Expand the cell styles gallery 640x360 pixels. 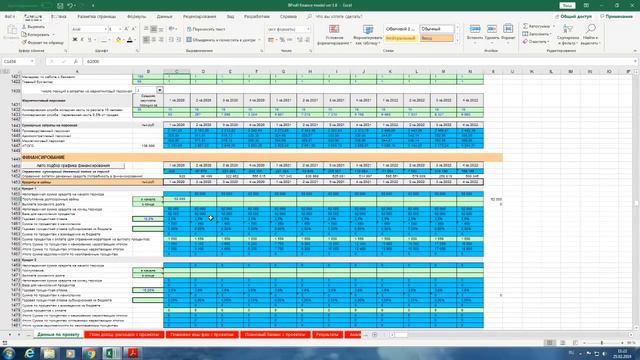pyautogui.click(x=457, y=41)
